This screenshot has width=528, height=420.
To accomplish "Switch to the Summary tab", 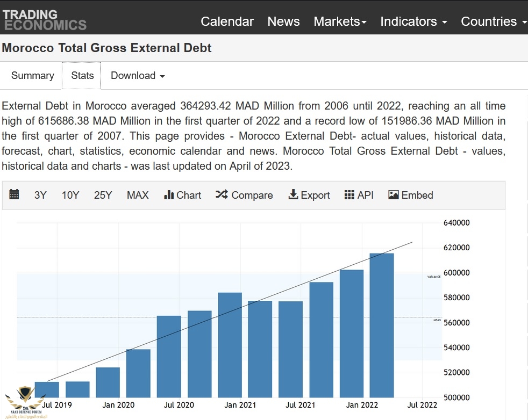I will pyautogui.click(x=33, y=76).
